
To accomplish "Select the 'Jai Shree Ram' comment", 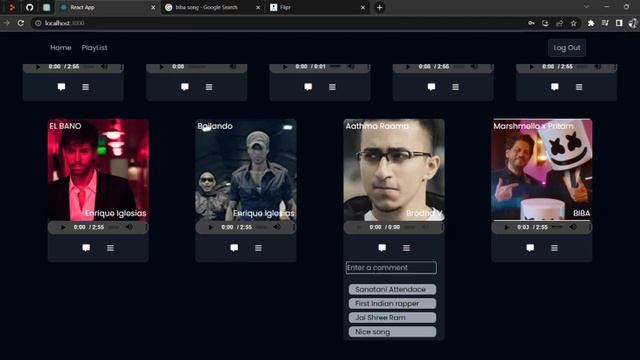I will 392,318.
